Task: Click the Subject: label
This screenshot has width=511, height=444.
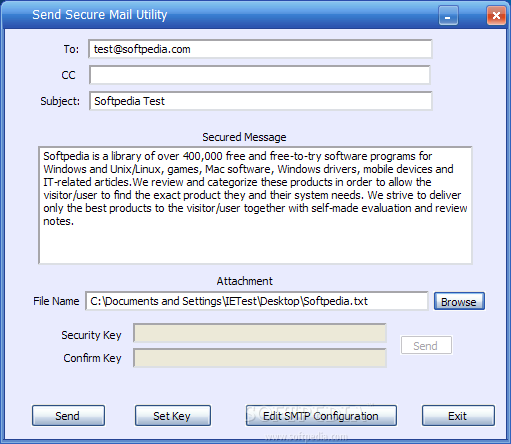Action: 60,101
